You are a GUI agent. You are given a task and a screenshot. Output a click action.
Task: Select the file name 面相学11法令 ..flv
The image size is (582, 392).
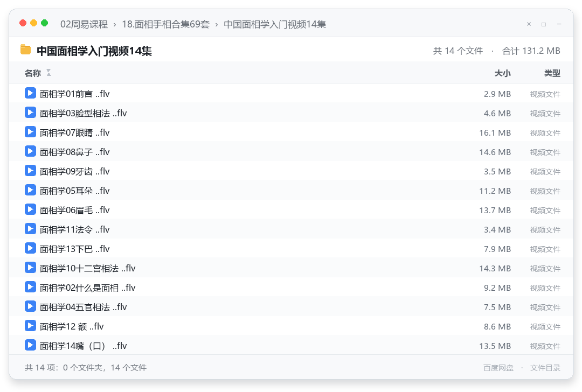click(x=74, y=229)
